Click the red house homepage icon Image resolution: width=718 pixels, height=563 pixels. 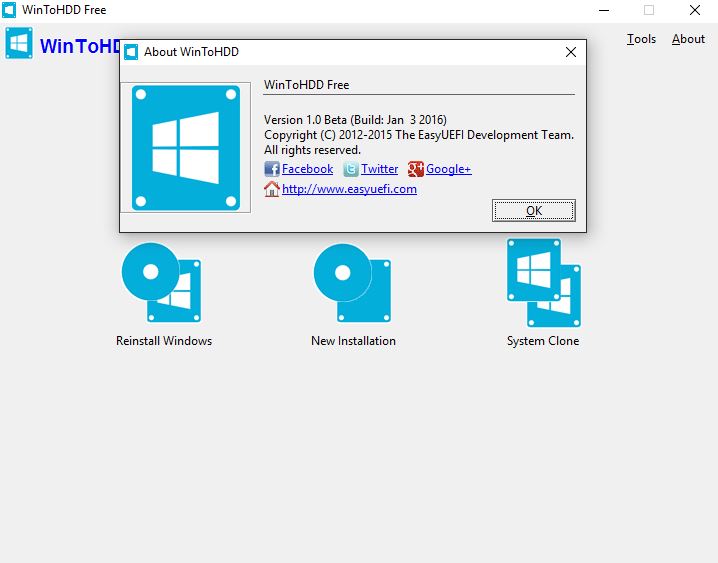pos(272,189)
